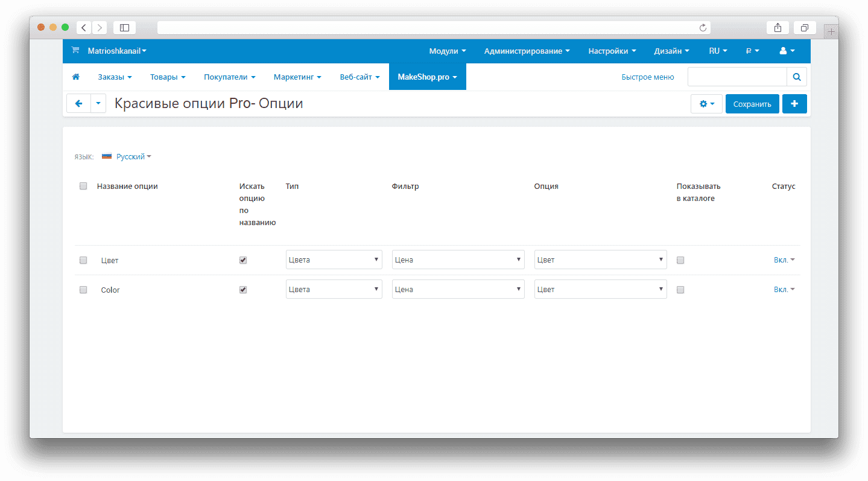Open Тип dropdown in Цвет row
Image resolution: width=868 pixels, height=481 pixels.
(334, 260)
